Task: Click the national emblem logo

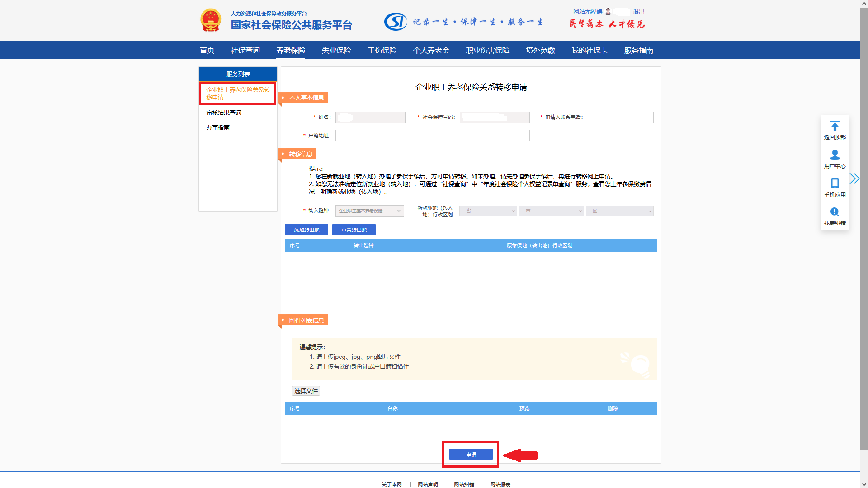Action: pos(211,20)
